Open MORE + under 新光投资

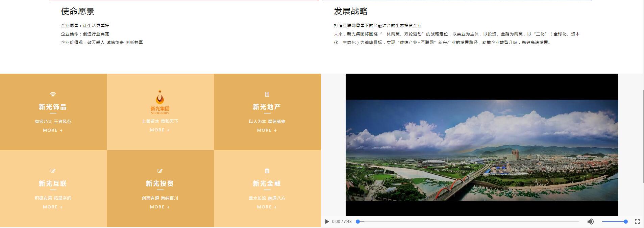[160, 207]
